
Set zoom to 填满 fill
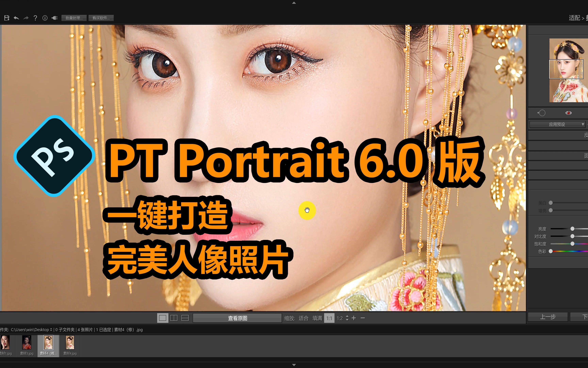pyautogui.click(x=317, y=318)
